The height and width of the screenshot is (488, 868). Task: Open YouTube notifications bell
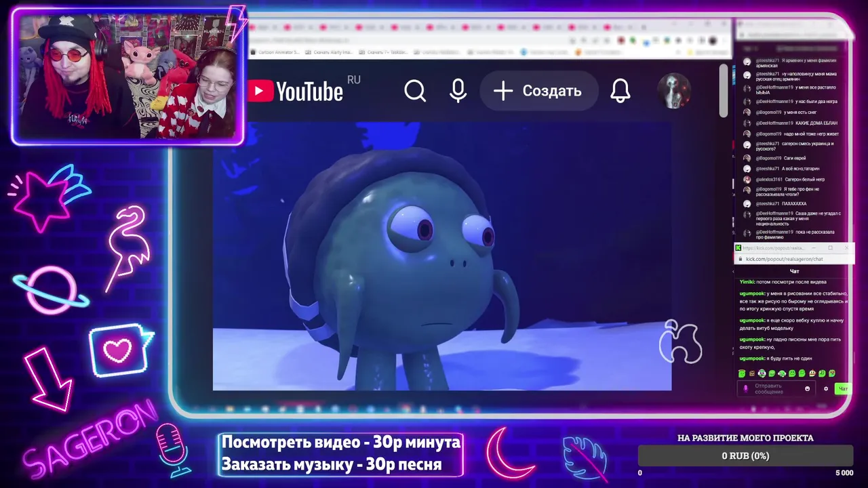(620, 91)
